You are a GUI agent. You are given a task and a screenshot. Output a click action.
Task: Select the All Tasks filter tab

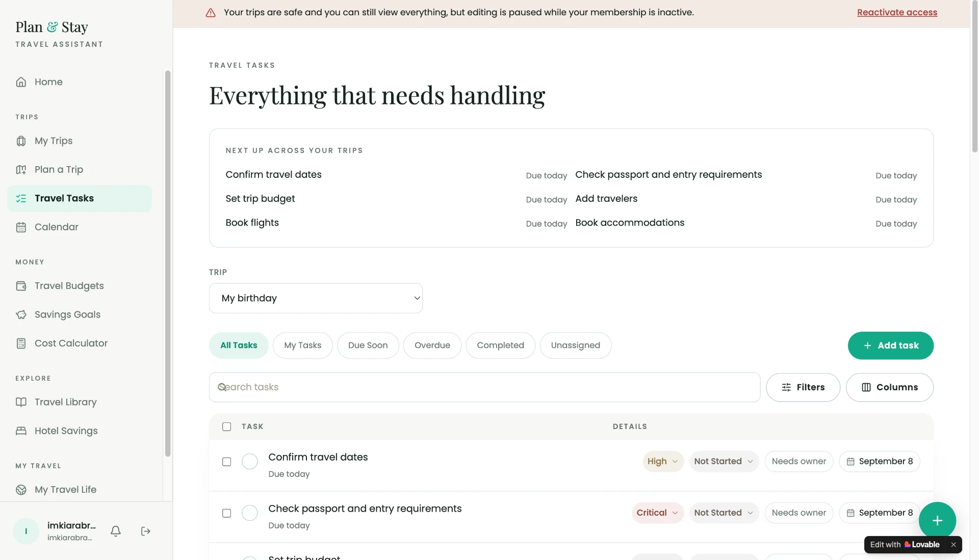click(x=239, y=345)
